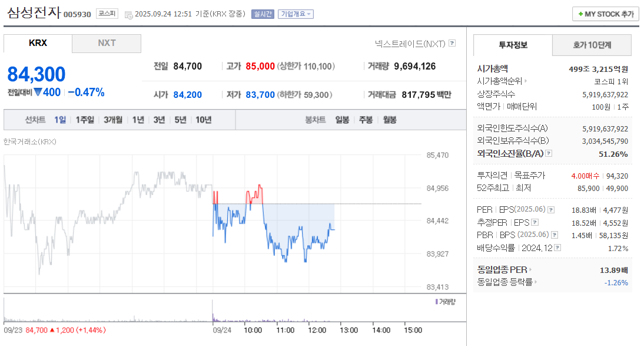Click the 거래량 volume legend marker
The width and height of the screenshot is (644, 346).
pos(436,302)
